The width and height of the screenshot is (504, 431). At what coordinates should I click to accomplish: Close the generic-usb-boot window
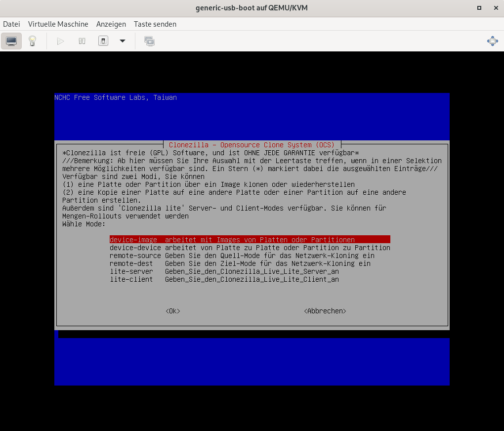coord(496,8)
